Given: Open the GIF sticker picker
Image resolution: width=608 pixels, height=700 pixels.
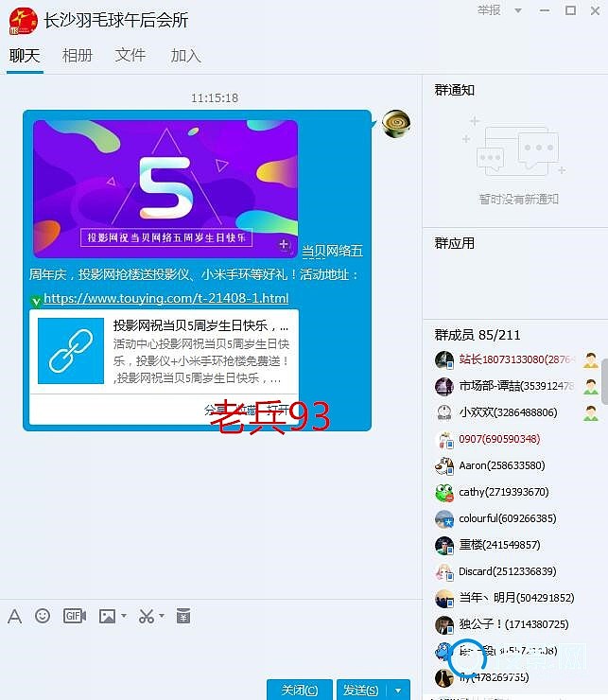Looking at the screenshot, I should (x=75, y=616).
